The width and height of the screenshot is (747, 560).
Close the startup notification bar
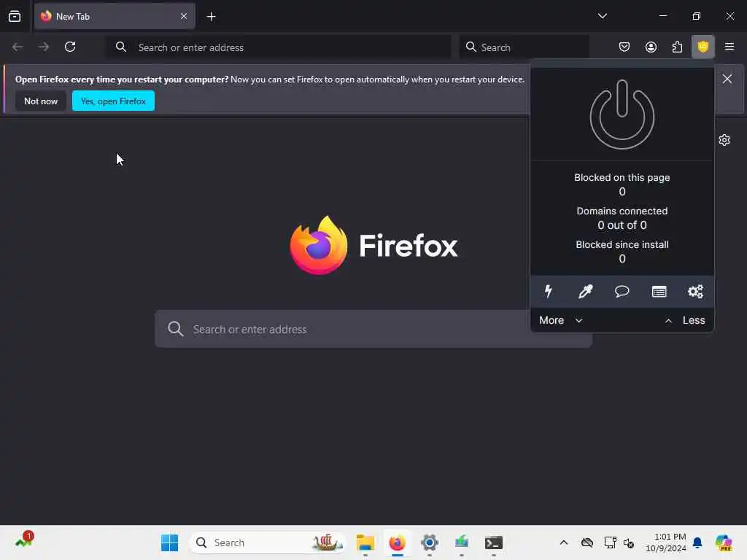click(727, 79)
